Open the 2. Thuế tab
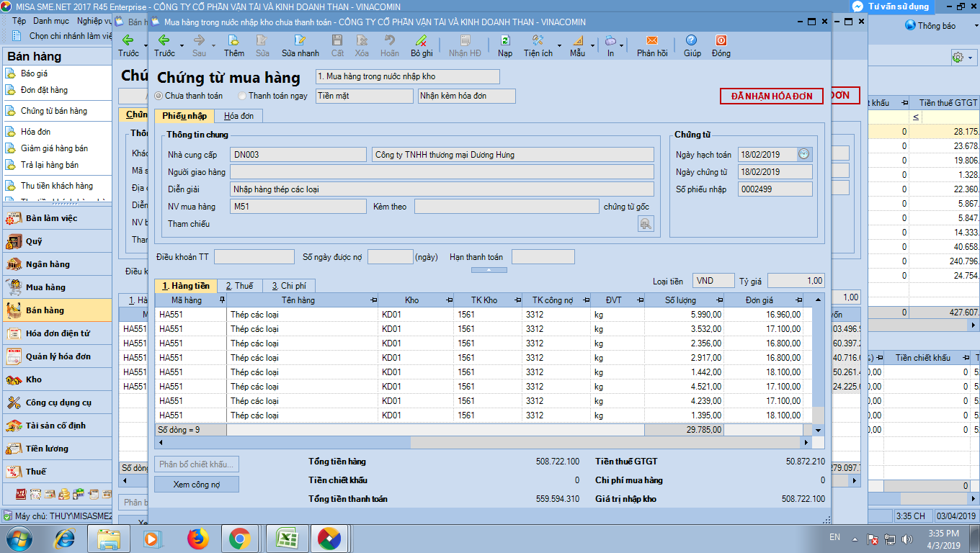This screenshot has width=980, height=553. point(239,286)
